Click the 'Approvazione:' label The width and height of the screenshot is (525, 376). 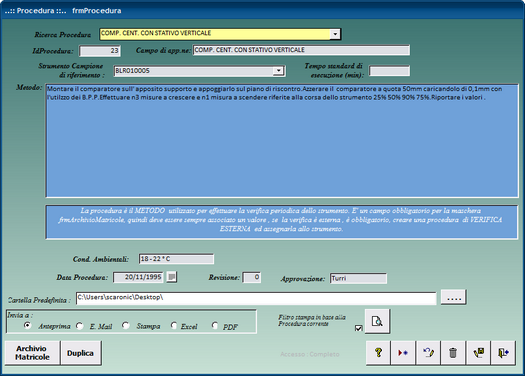303,279
